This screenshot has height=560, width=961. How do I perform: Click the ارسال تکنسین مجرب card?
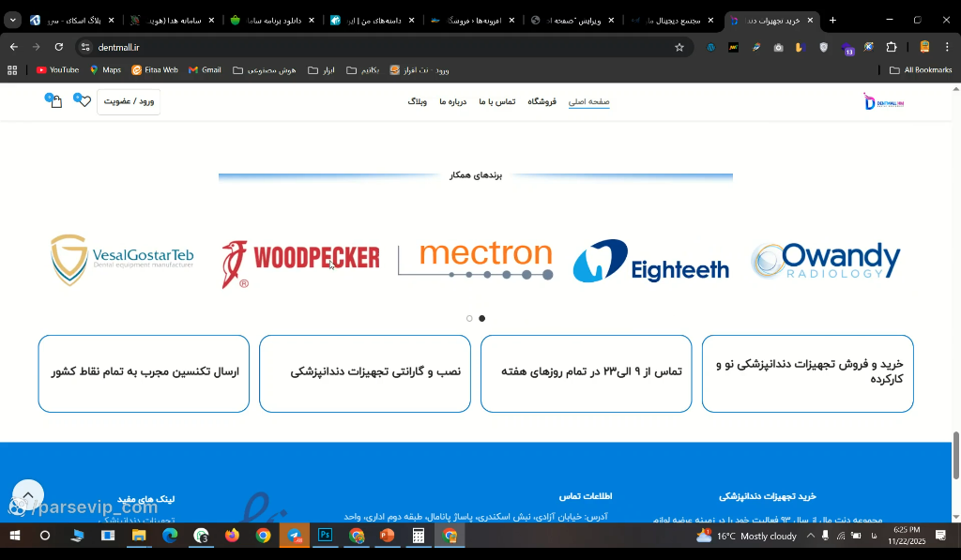[144, 373]
